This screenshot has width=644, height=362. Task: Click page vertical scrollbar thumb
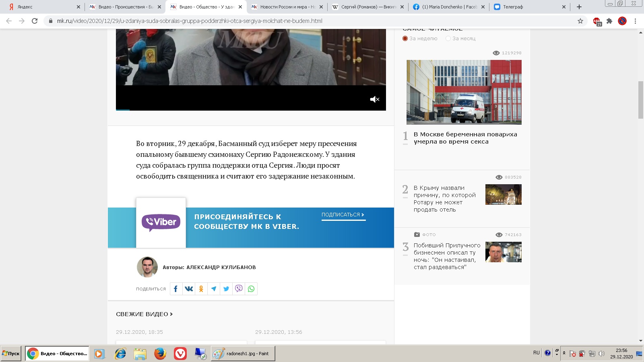point(640,100)
